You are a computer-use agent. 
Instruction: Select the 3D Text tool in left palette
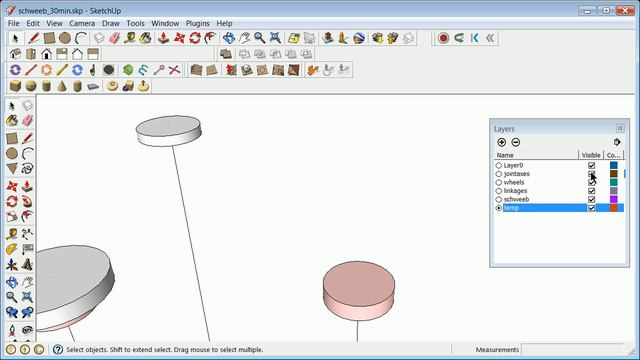click(x=27, y=264)
